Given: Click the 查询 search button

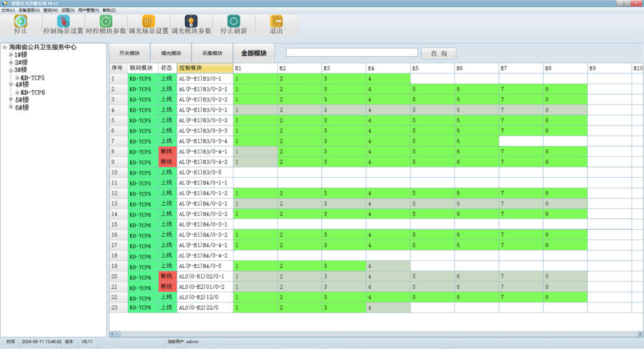Looking at the screenshot, I should coord(438,53).
